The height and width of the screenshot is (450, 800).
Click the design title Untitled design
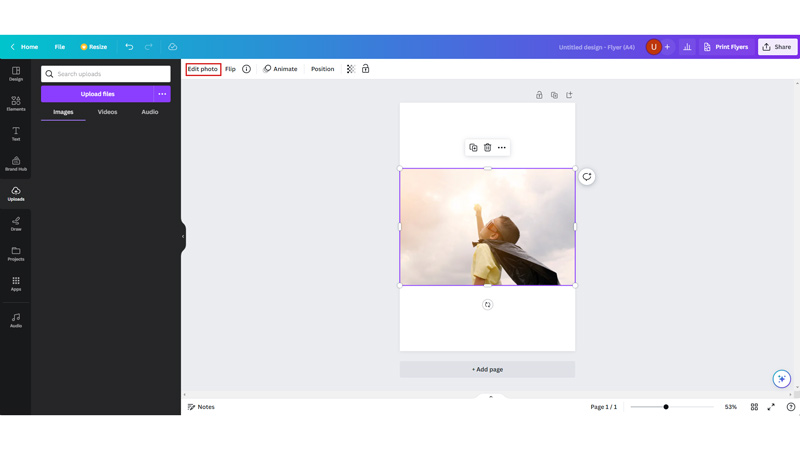point(596,47)
